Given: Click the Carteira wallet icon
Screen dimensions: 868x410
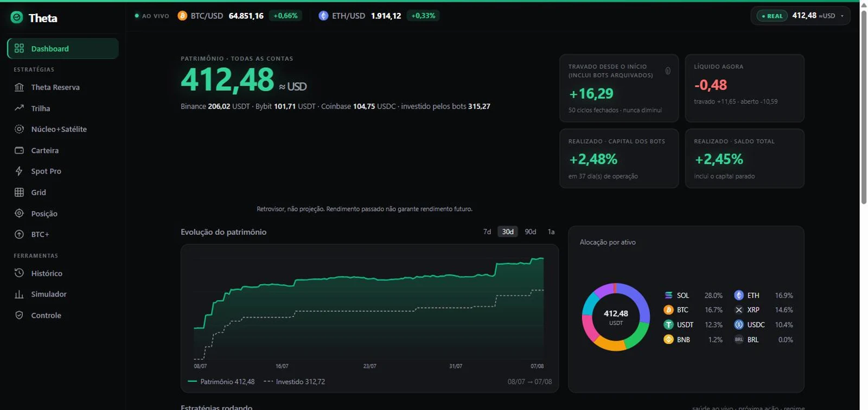Looking at the screenshot, I should [x=19, y=150].
